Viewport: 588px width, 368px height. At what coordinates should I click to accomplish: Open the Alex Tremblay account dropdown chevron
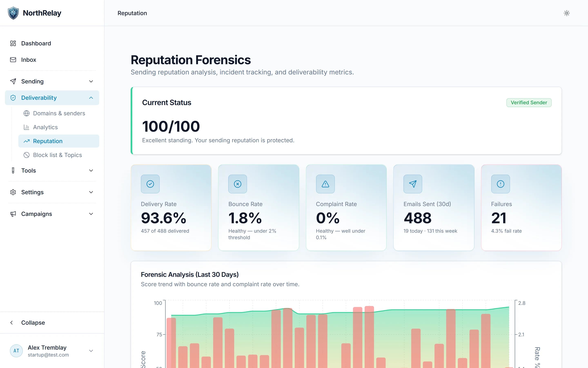point(91,351)
